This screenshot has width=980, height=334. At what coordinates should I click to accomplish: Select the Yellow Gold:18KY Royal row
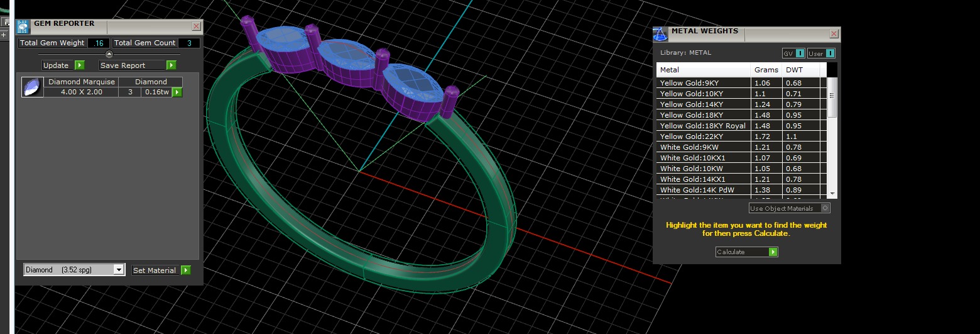click(x=742, y=126)
